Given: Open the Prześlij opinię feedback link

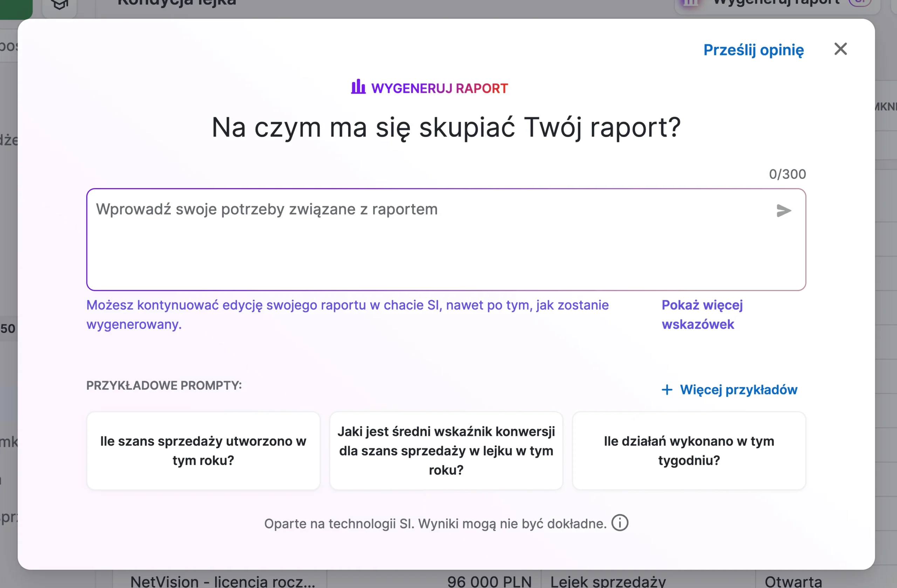Looking at the screenshot, I should coord(753,50).
